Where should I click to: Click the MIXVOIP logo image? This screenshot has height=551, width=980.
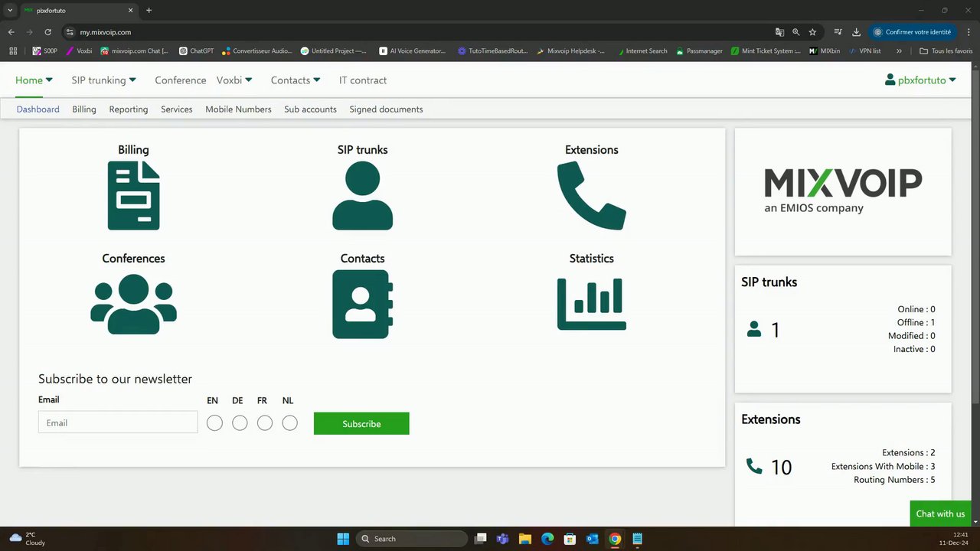843,191
